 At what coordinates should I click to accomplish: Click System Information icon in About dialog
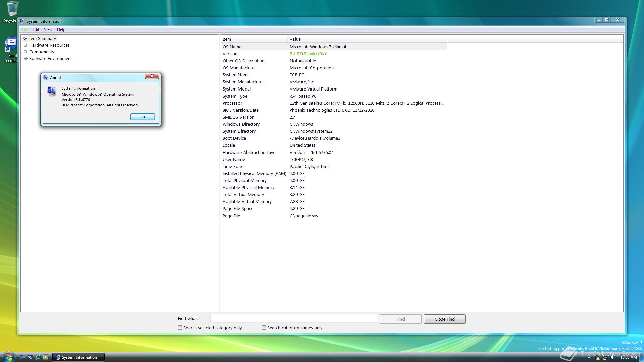pyautogui.click(x=52, y=92)
